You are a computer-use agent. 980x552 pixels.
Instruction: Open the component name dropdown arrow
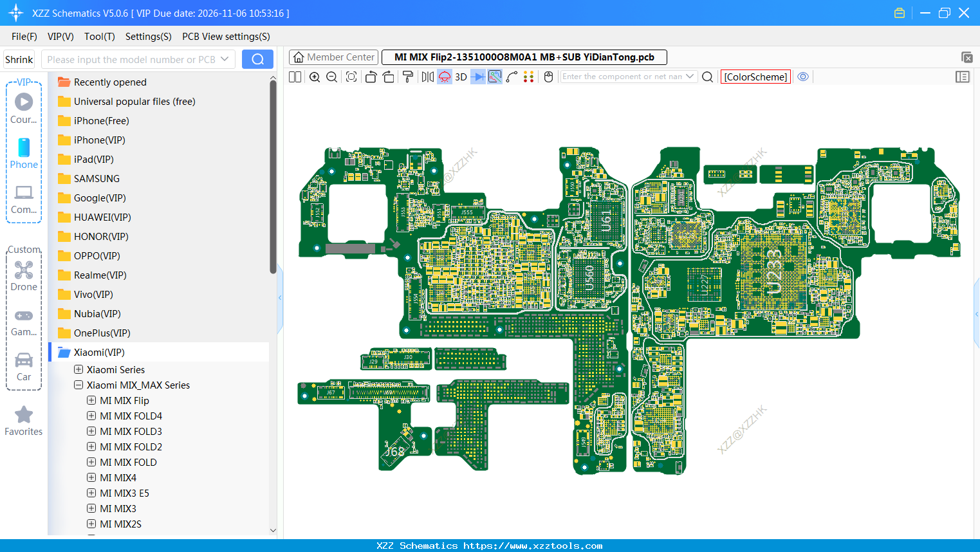(x=690, y=77)
